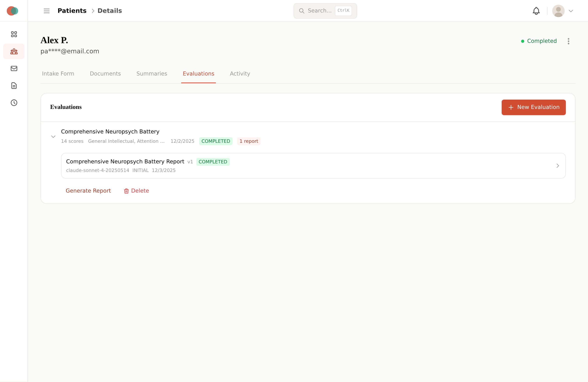Image resolution: width=588 pixels, height=382 pixels.
Task: Click the New Evaluation button
Action: pyautogui.click(x=533, y=107)
